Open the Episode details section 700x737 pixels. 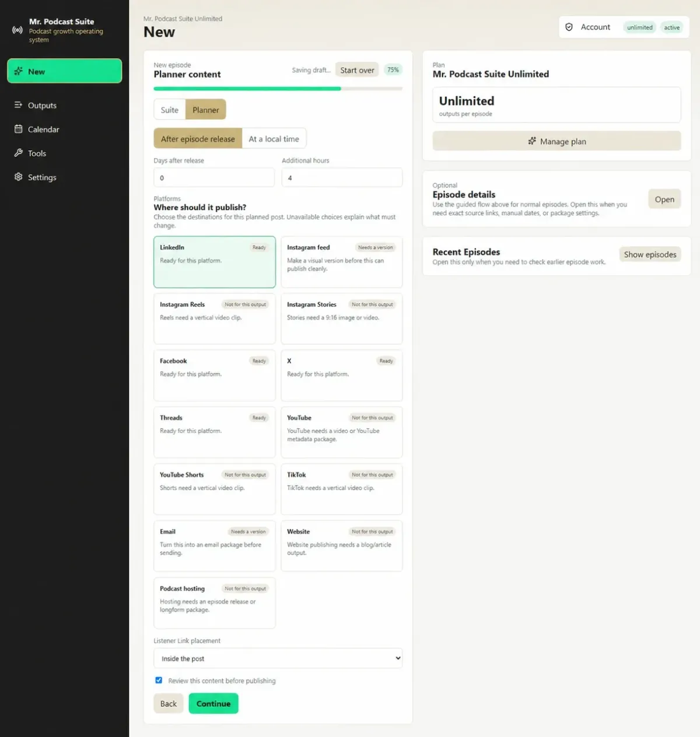(664, 199)
